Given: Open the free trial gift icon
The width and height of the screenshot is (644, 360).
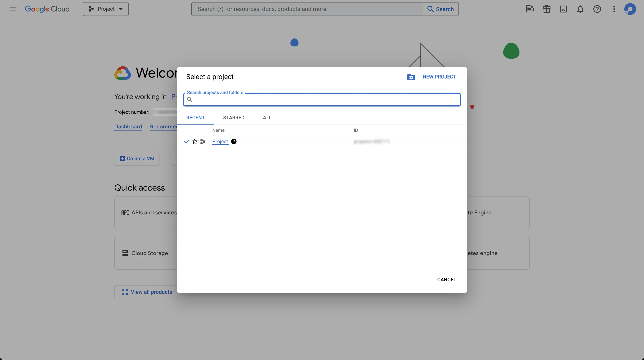Looking at the screenshot, I should 546,9.
